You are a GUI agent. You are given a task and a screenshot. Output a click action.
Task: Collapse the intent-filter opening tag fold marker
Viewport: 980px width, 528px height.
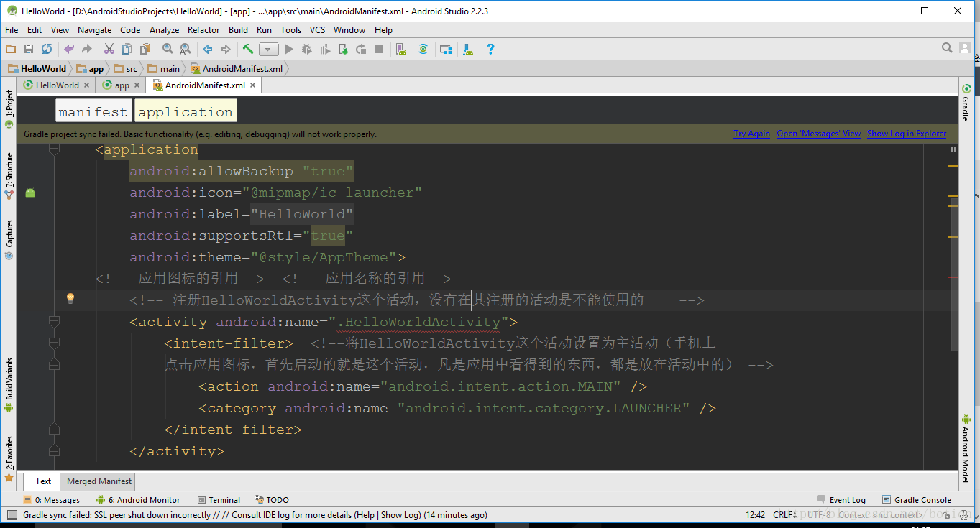[54, 343]
